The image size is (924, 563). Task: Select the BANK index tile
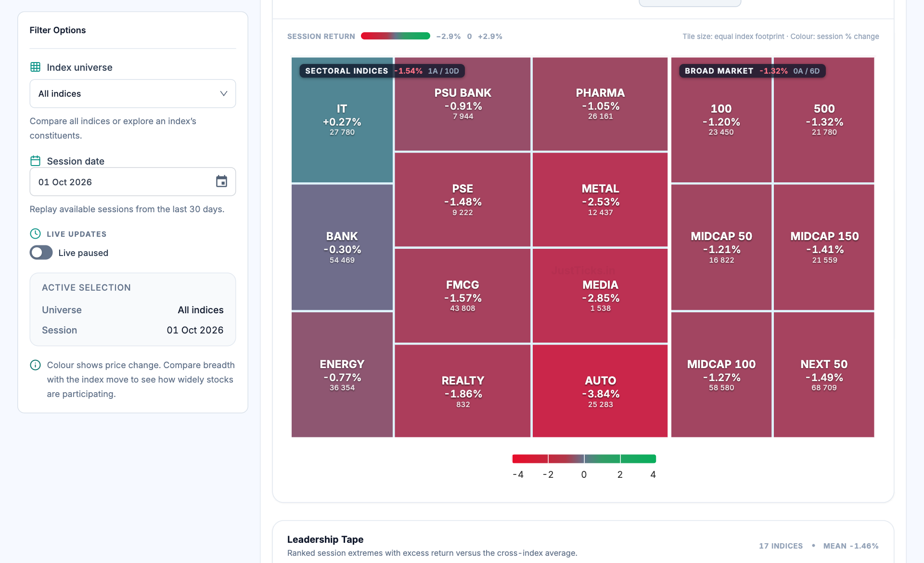(x=342, y=247)
